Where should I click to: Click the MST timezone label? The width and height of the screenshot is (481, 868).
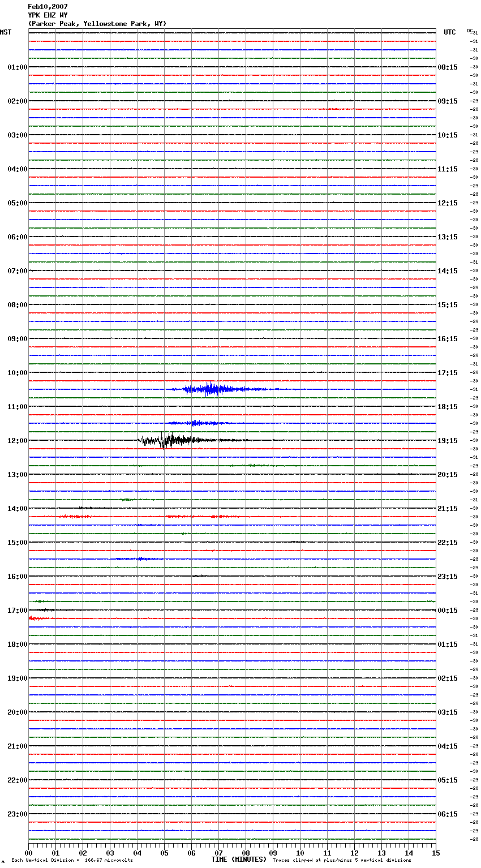[6, 32]
